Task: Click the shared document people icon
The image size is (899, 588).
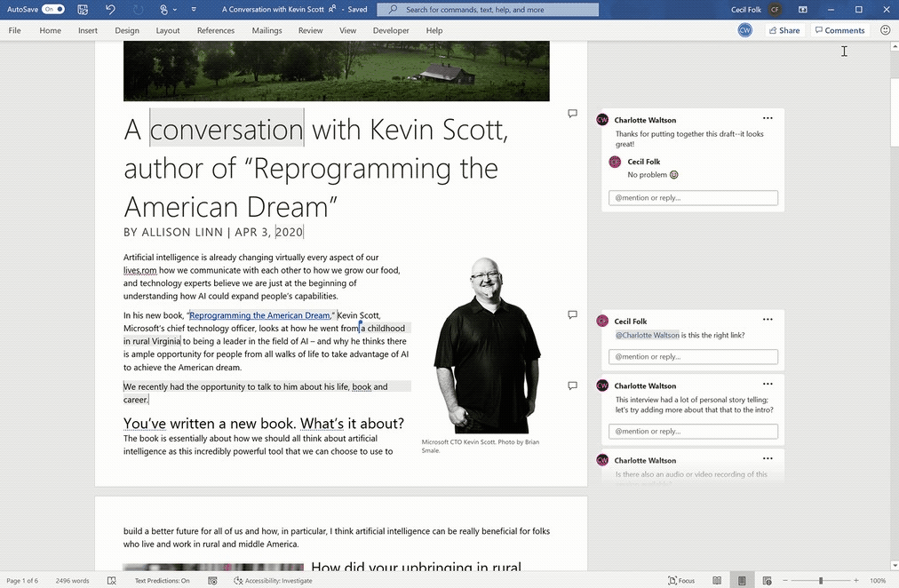Action: 332,9
